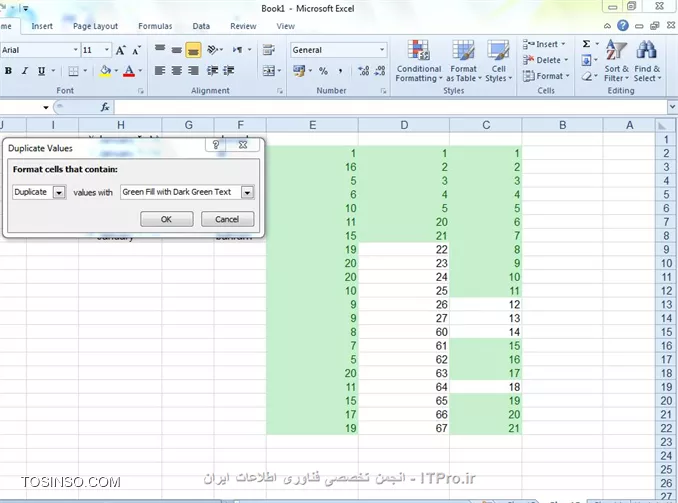Toggle Bold formatting
Image resolution: width=678 pixels, height=503 pixels.
click(x=8, y=70)
